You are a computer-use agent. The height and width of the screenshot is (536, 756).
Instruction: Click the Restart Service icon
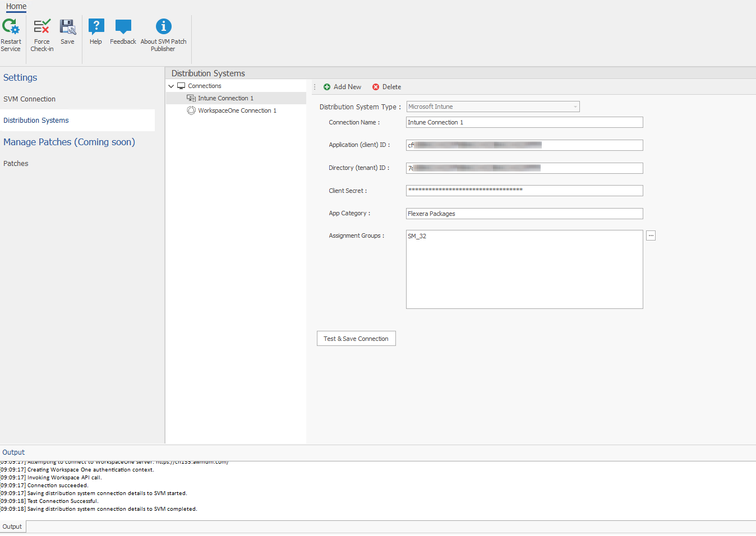click(x=11, y=26)
